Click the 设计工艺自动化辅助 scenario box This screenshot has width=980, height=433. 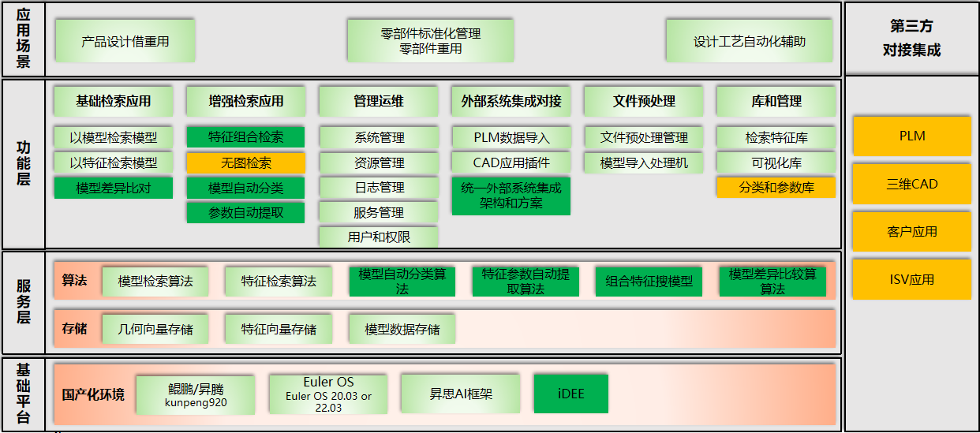click(749, 41)
